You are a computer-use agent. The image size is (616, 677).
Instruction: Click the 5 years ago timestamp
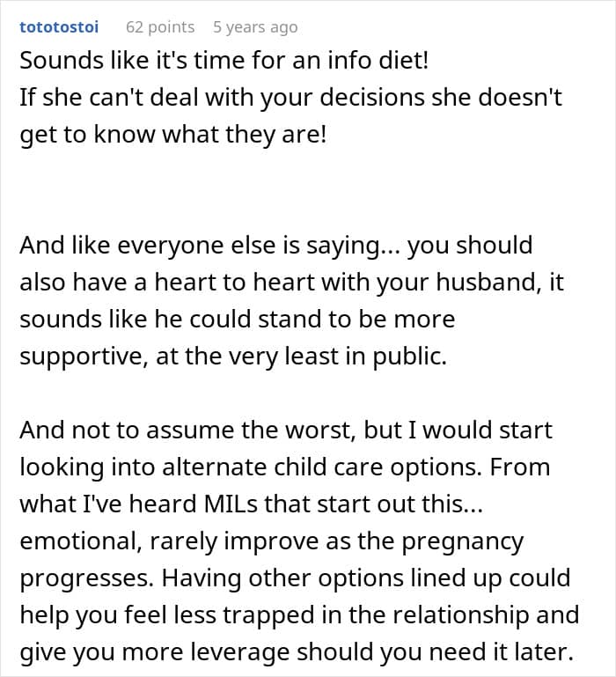click(255, 26)
